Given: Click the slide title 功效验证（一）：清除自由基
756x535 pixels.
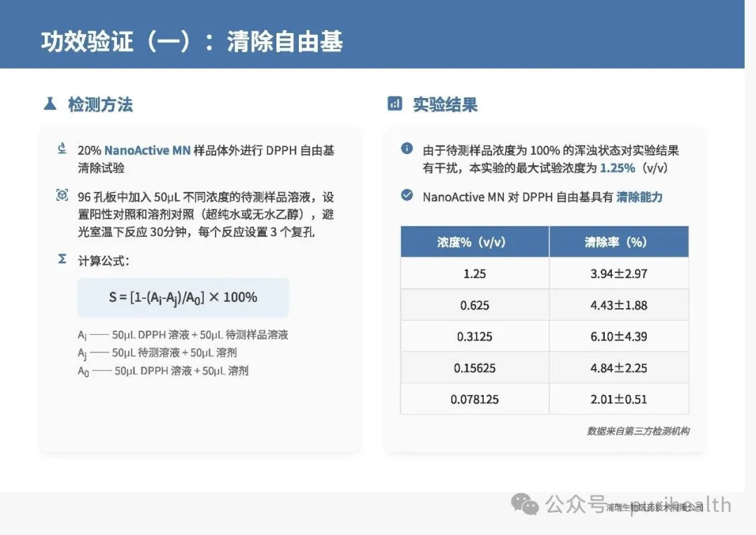Looking at the screenshot, I should [192, 42].
